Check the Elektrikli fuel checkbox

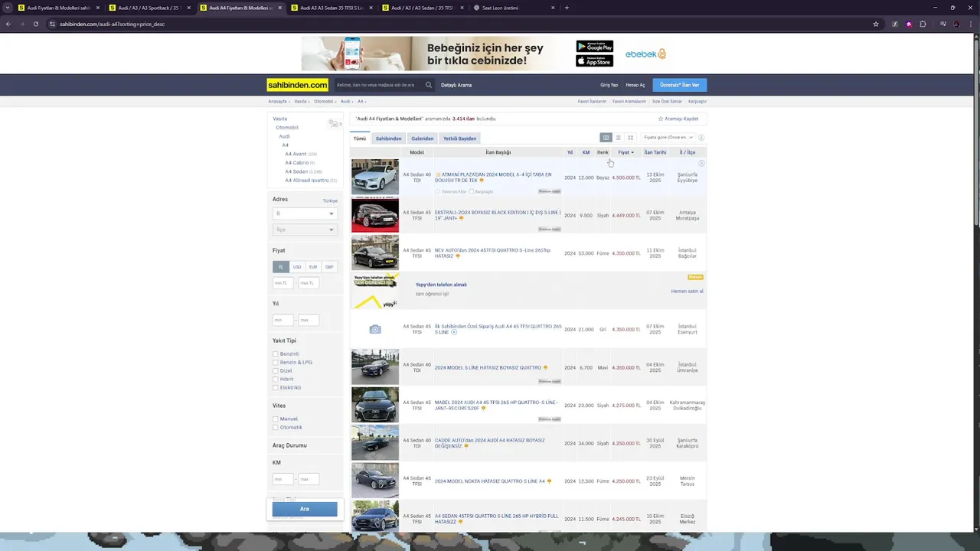point(276,388)
